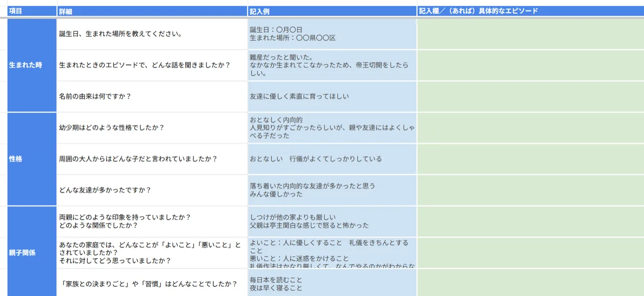This screenshot has width=644, height=296.
Task: Click the question '誕生日、生まれた場所を教えてください。'
Action: click(152, 34)
